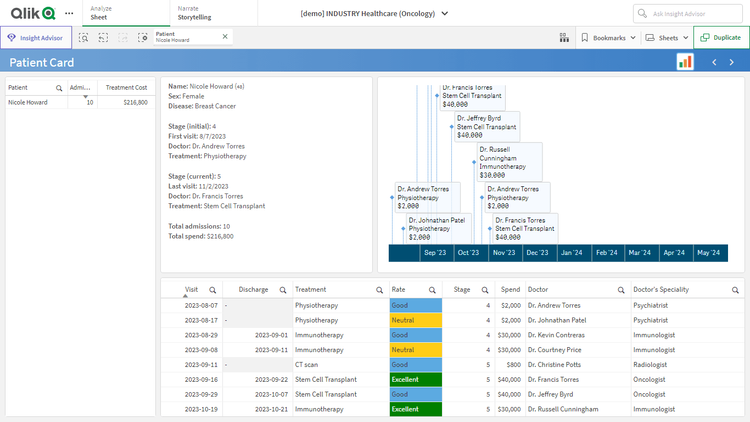This screenshot has height=422, width=750.
Task: Open the Qlik global menu (three dots)
Action: [x=68, y=13]
